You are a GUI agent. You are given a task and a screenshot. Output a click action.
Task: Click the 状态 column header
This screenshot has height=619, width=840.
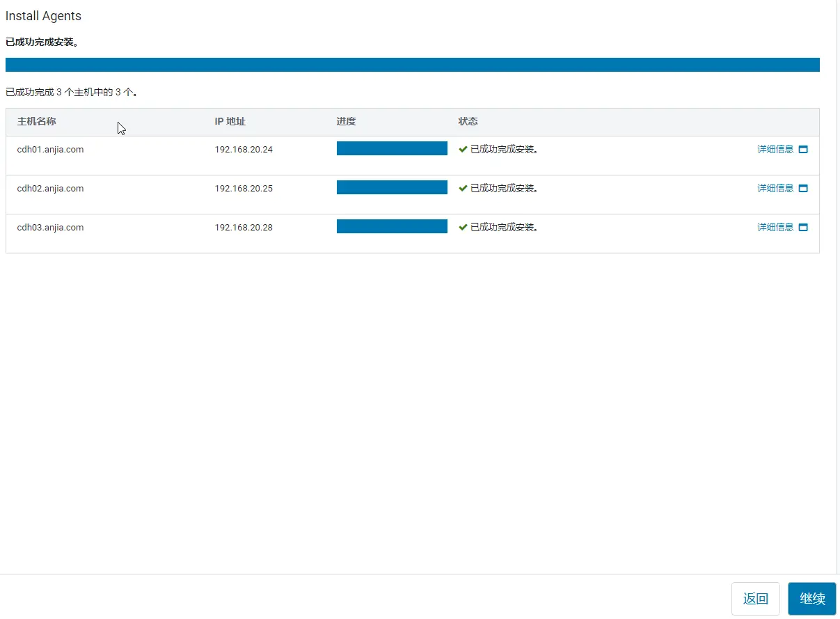(468, 121)
